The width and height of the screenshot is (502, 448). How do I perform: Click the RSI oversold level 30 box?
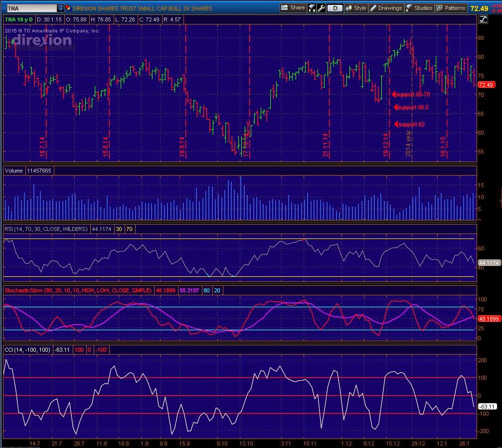coord(119,229)
